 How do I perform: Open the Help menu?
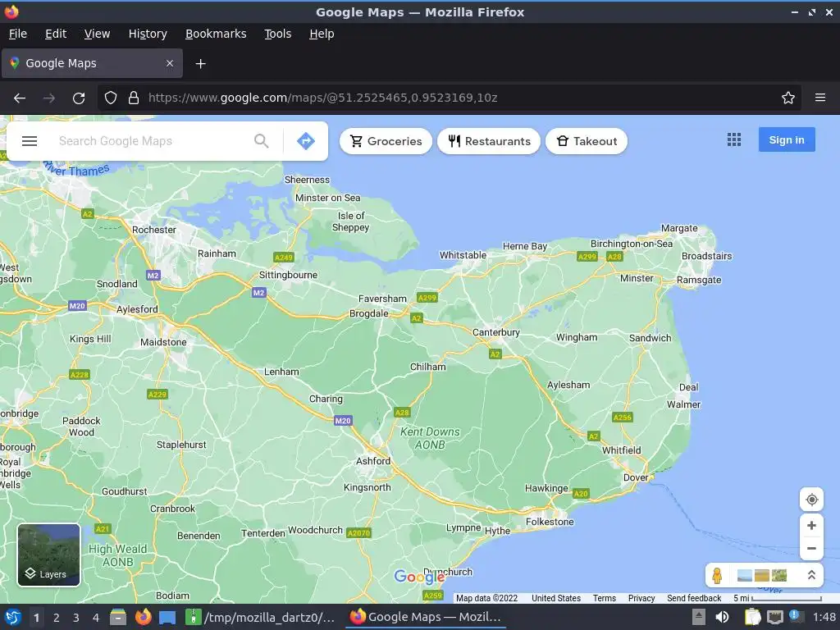(322, 34)
